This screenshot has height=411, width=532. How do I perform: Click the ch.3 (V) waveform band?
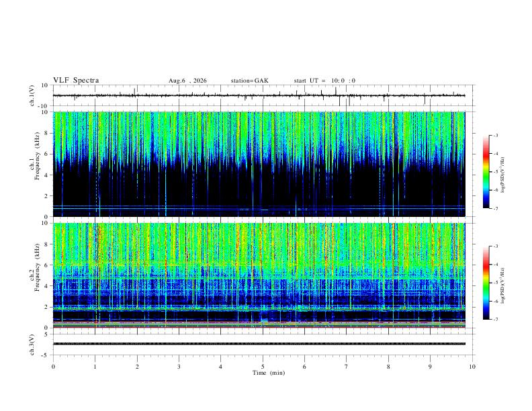coord(259,344)
